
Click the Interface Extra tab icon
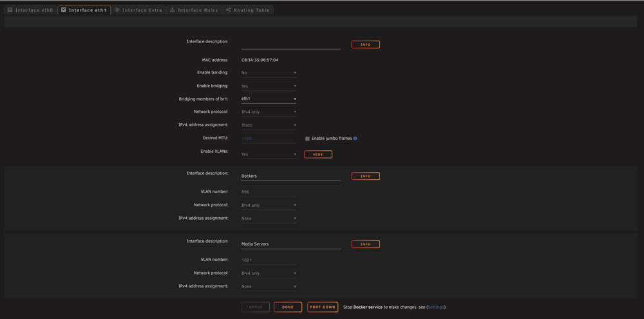[117, 10]
